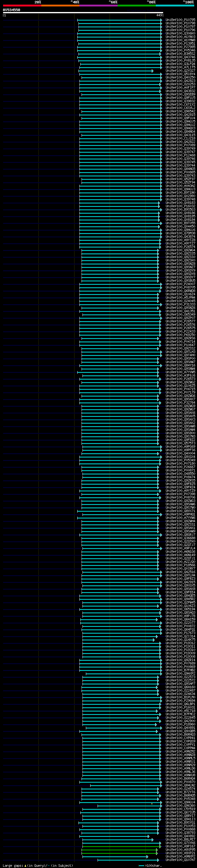Select the UniRef100_Q14K75 label
Image resolution: width=197 pixels, height=868 pixels.
pyautogui.click(x=180, y=640)
